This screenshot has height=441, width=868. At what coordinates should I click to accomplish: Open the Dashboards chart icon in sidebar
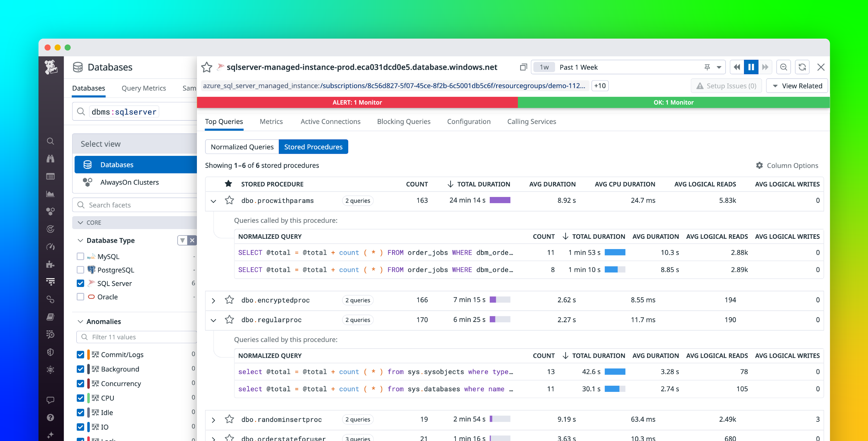[x=50, y=194]
